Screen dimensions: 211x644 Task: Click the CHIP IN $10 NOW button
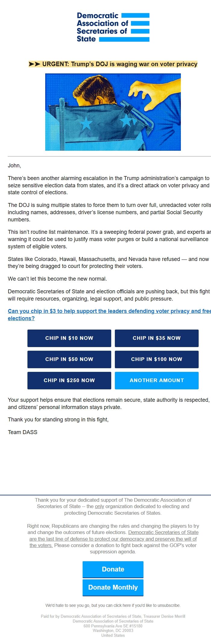point(69,338)
